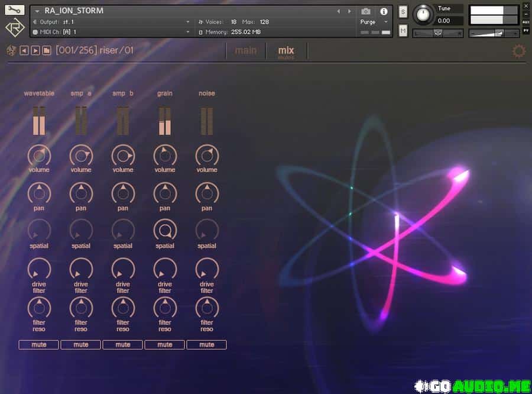This screenshot has height=394, width=532.
Task: Click the master Tune knob
Action: (x=423, y=15)
